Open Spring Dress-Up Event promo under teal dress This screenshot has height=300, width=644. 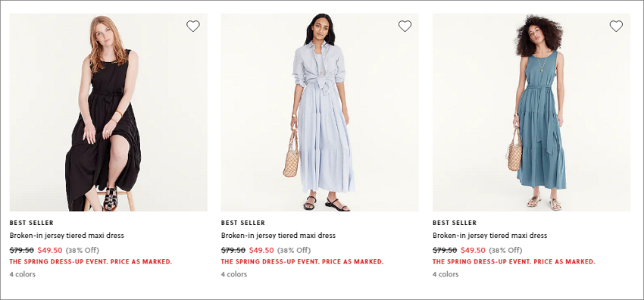coord(514,262)
